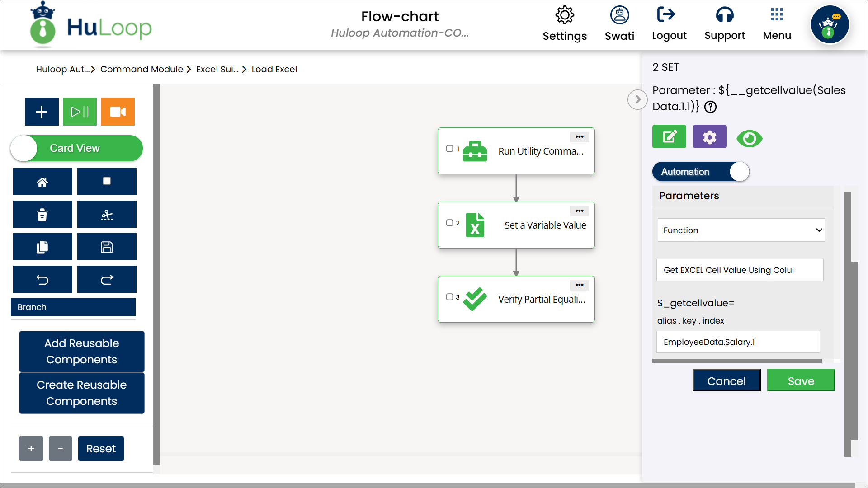
Task: Click the green eye visibility icon
Action: coord(749,138)
